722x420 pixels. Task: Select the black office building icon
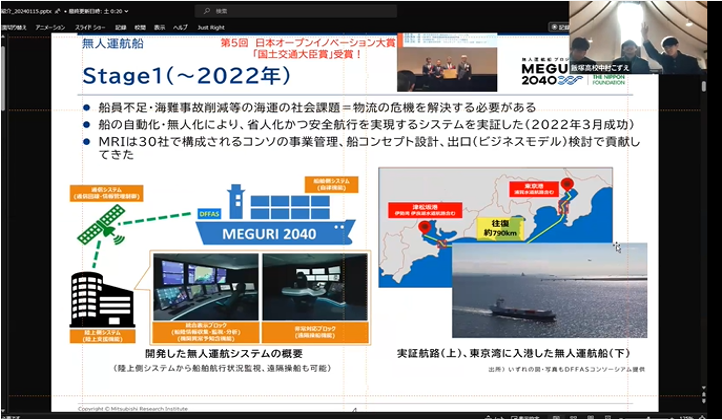click(x=102, y=300)
